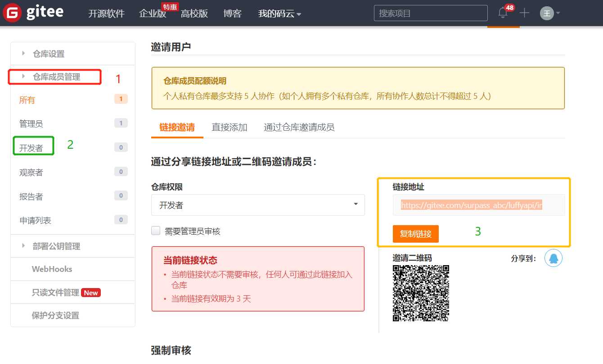
Task: Click the New badge beside 只读文件管理
Action: 91,293
